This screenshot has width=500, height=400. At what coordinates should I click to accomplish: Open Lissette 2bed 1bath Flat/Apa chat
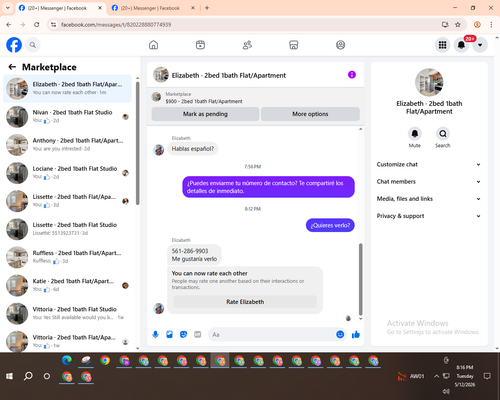coord(67,201)
